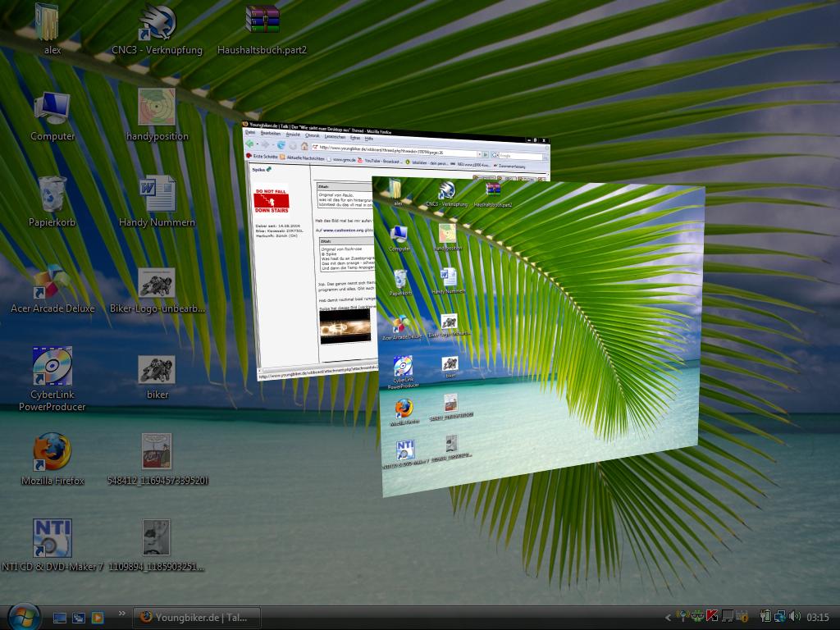
Task: Click the Do Not Fall Down Stairs avatar
Action: point(271,200)
